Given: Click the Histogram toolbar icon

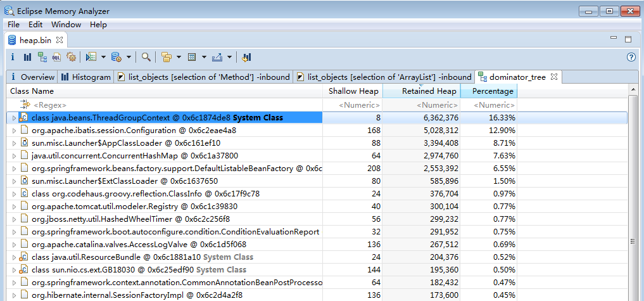Looking at the screenshot, I should tap(27, 57).
